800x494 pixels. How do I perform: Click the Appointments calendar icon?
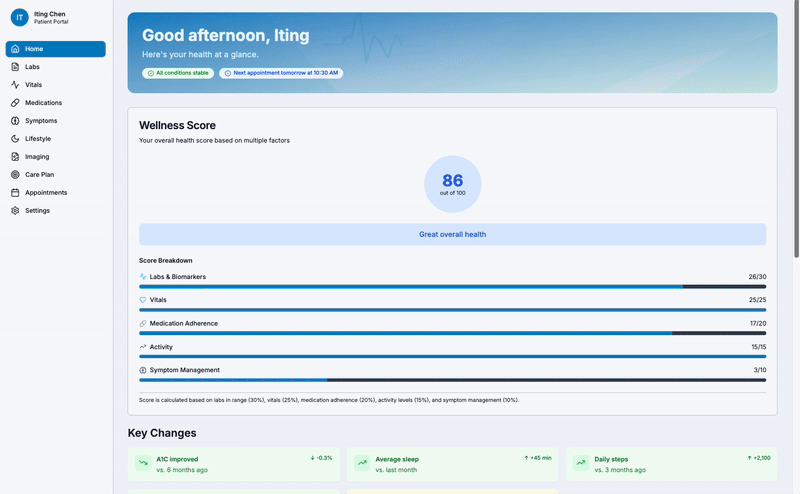click(x=15, y=192)
